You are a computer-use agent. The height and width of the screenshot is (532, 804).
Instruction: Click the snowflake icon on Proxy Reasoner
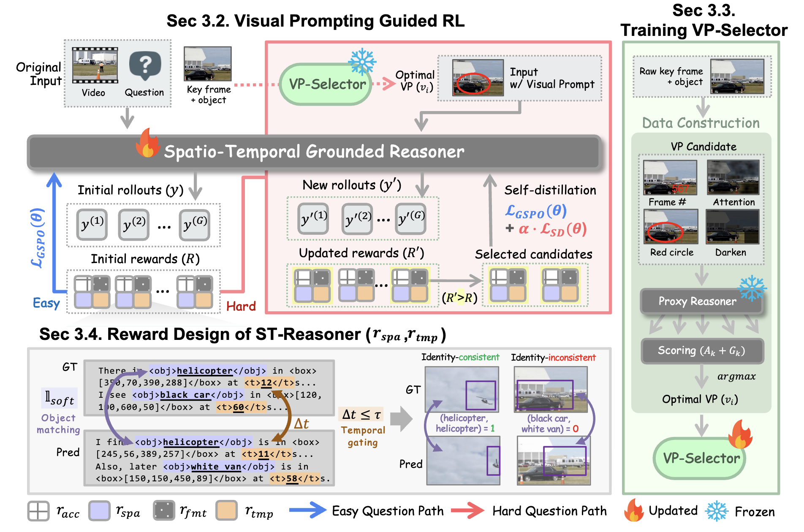pos(752,289)
